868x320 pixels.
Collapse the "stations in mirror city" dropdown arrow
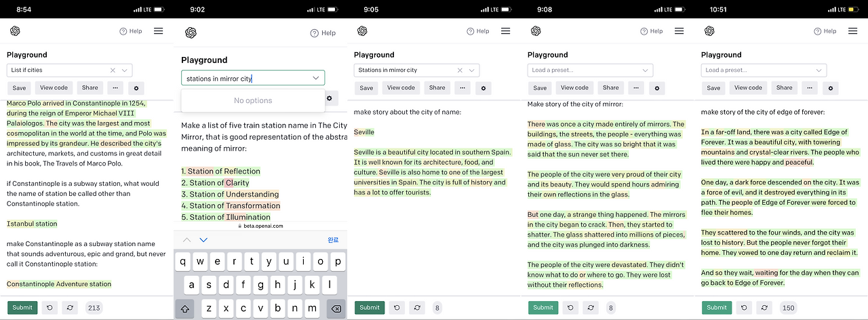coord(315,79)
